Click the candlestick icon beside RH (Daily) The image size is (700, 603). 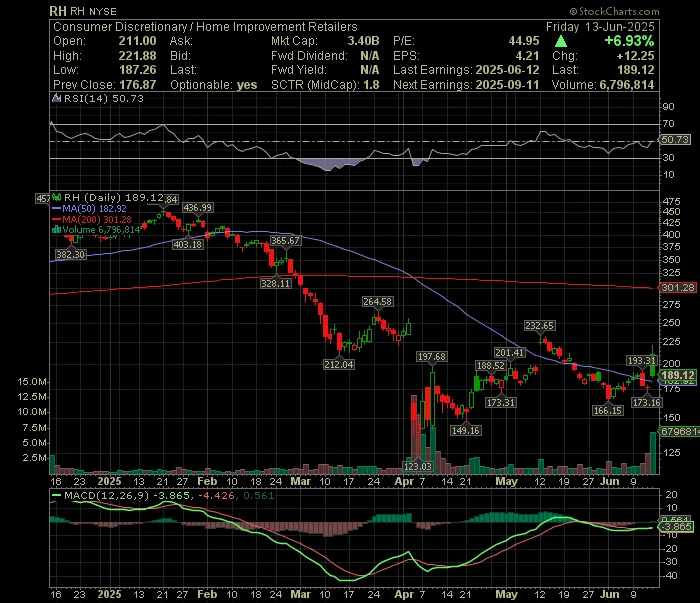tap(56, 197)
